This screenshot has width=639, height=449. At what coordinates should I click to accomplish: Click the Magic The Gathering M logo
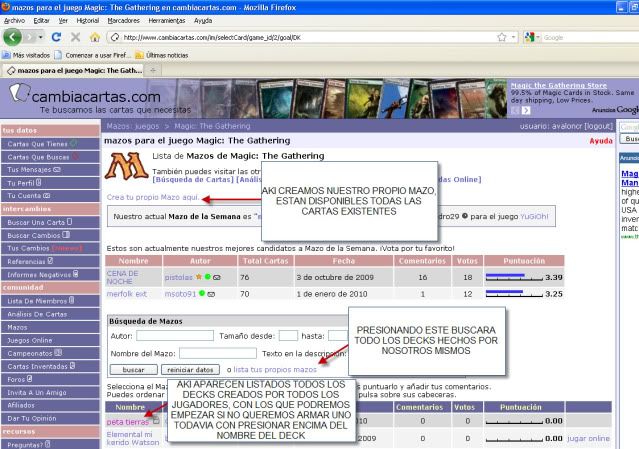pyautogui.click(x=126, y=166)
